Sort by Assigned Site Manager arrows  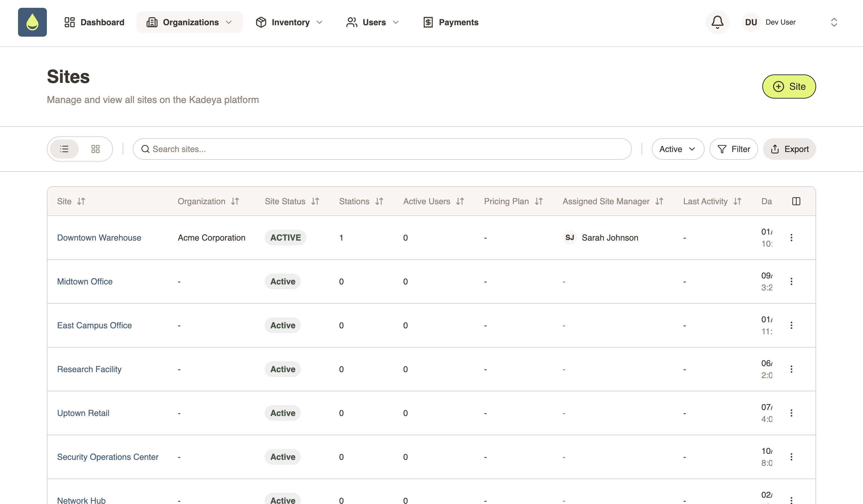[x=659, y=201]
